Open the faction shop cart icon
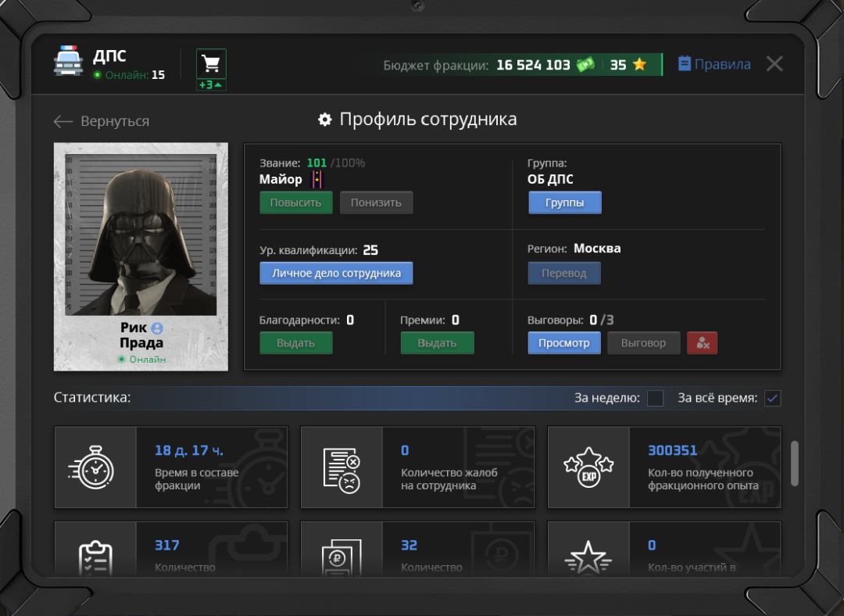844x616 pixels. click(x=211, y=64)
